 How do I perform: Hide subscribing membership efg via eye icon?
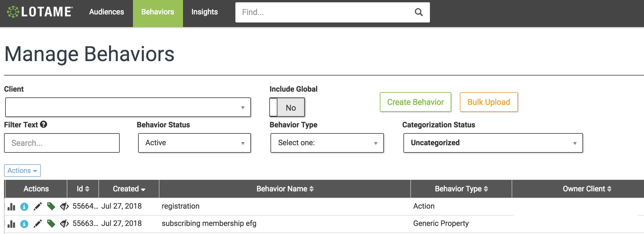click(64, 224)
